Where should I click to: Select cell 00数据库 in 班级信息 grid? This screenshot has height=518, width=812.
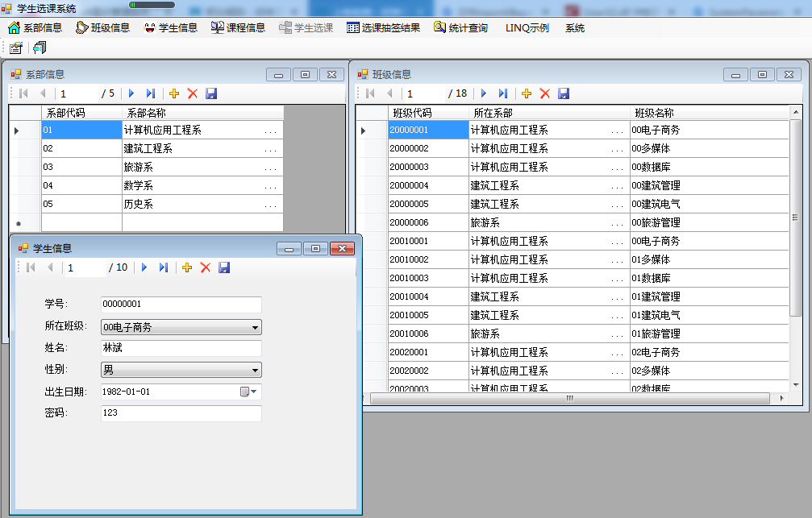point(709,167)
